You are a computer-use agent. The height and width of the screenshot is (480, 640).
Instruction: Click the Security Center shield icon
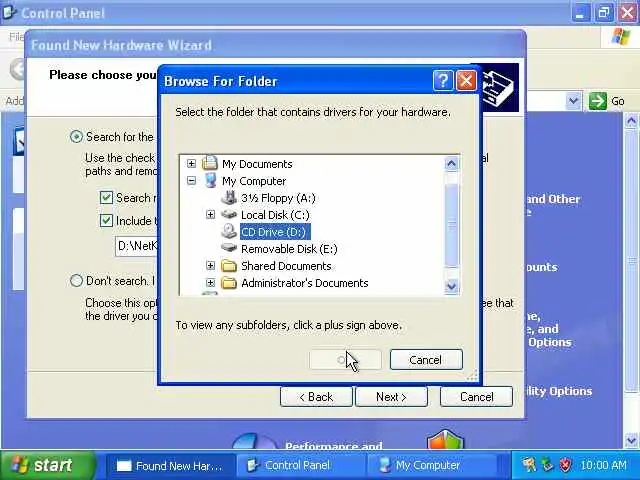point(446,440)
